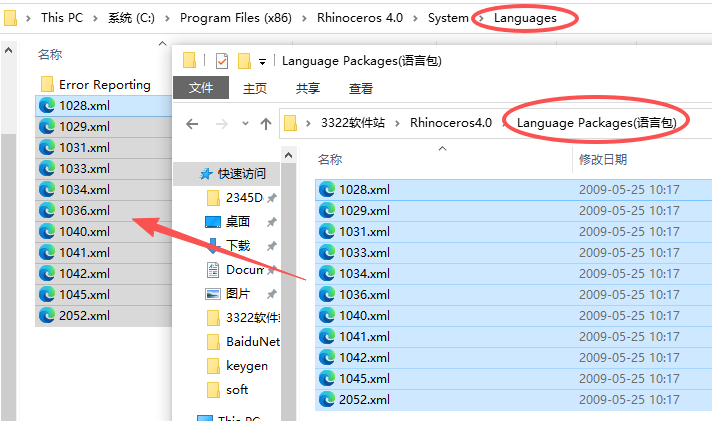Click the new folder icon in quick access toolbar

coord(244,60)
